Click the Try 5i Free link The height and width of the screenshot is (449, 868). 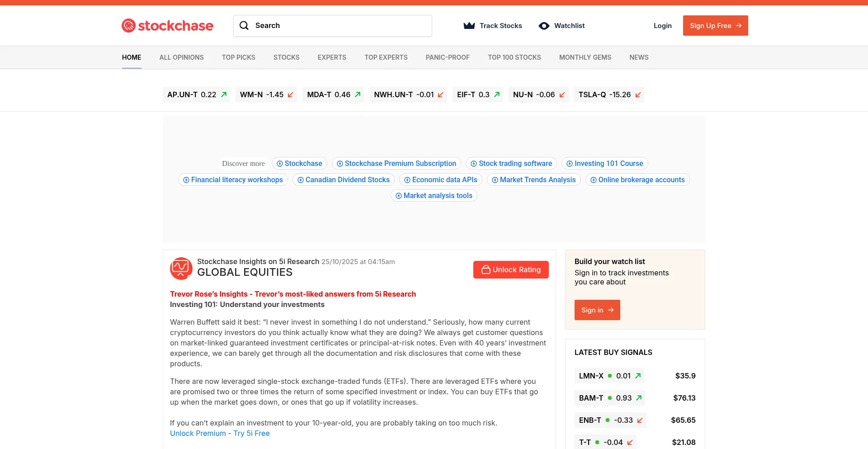click(x=251, y=433)
